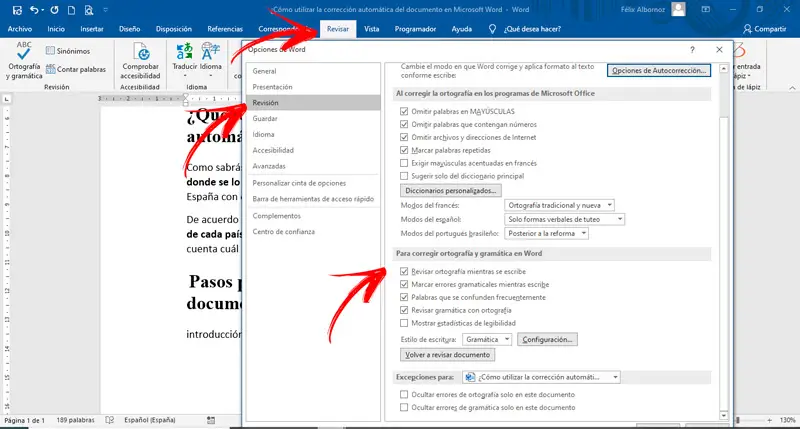The image size is (800, 429).
Task: Toggle Palabras que se confunden frecuentemente
Action: (x=404, y=297)
